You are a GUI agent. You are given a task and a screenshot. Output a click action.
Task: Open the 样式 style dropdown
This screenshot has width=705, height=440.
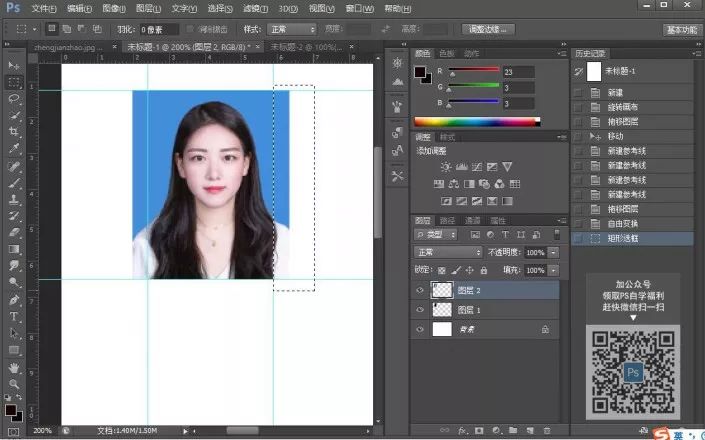pyautogui.click(x=292, y=29)
